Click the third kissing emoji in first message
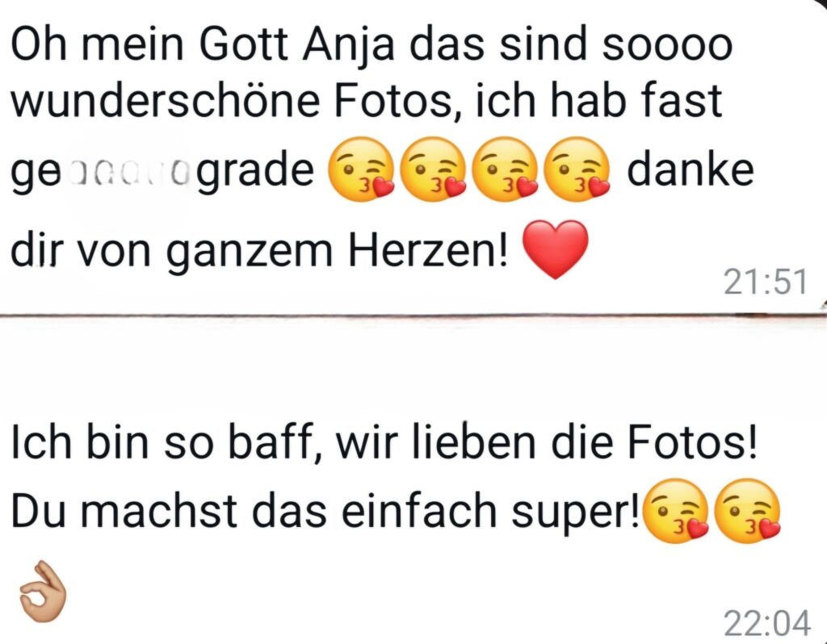Image resolution: width=827 pixels, height=644 pixels. [x=505, y=169]
